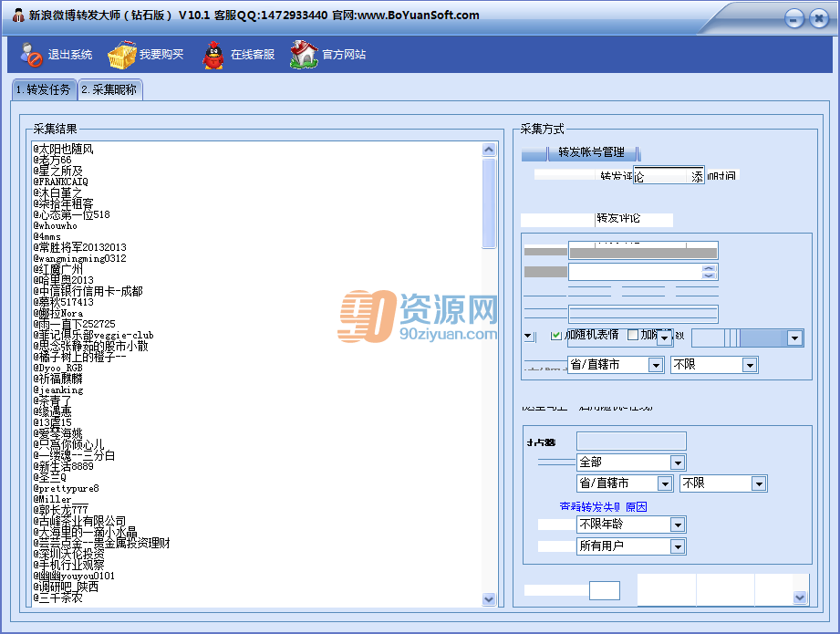Expand the 所有用户 dropdown

(x=677, y=546)
